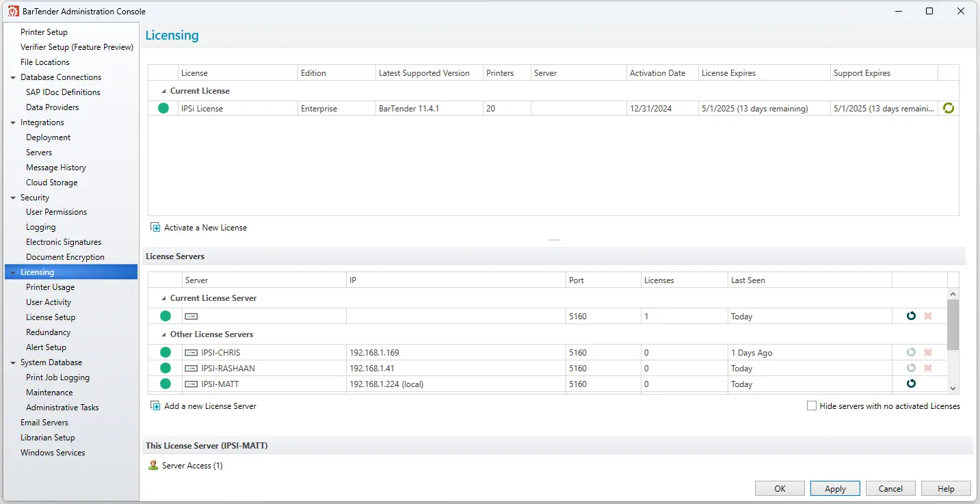Collapse the Licensing tree node arrow

pyautogui.click(x=13, y=272)
